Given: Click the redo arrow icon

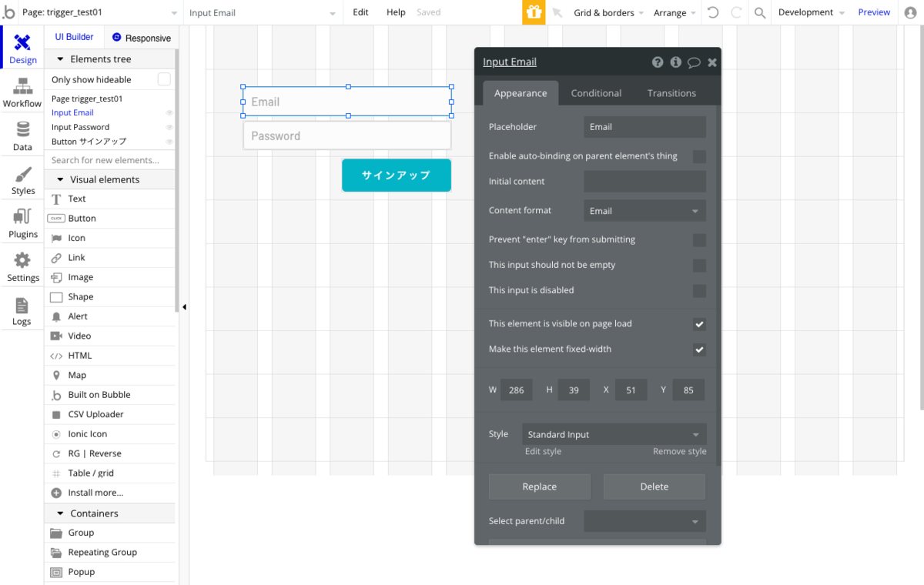Looking at the screenshot, I should (736, 12).
